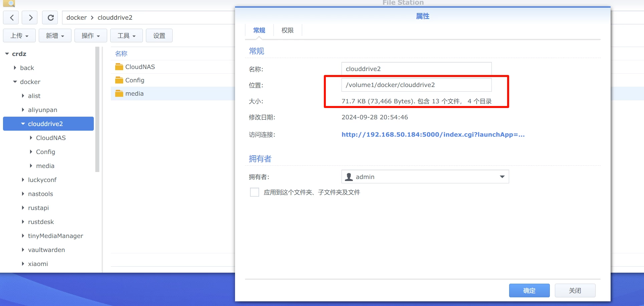
Task: Click the back navigation arrow
Action: (12, 18)
